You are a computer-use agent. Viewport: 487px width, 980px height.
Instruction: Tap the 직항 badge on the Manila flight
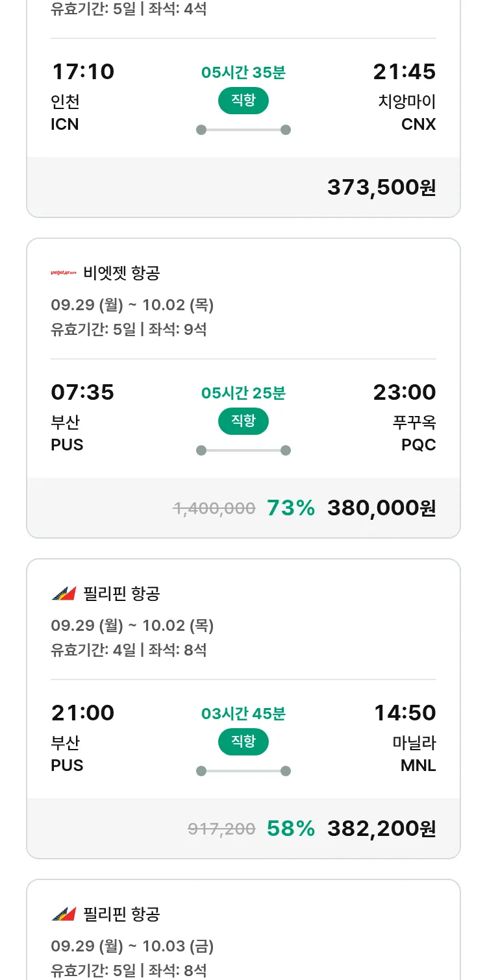point(243,742)
